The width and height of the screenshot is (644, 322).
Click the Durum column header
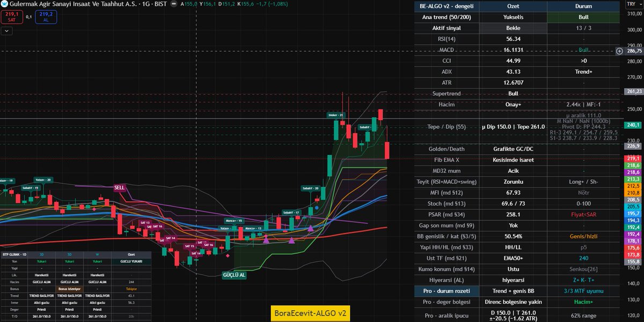583,6
